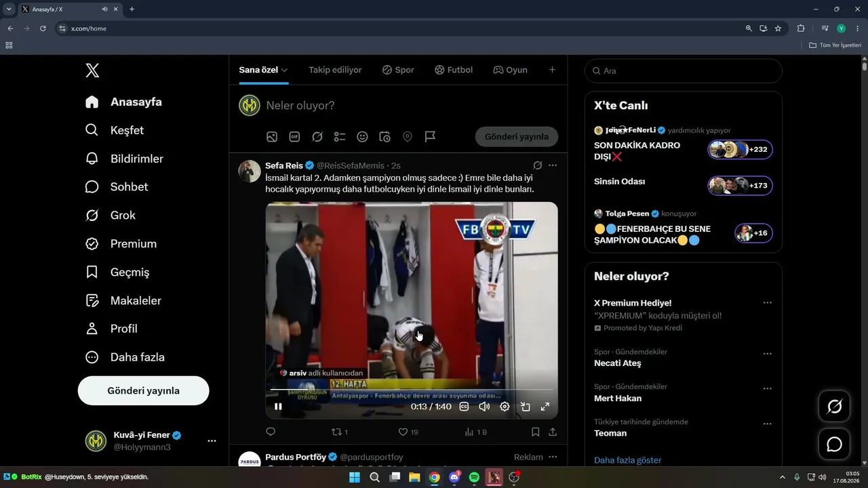Open account menu dots beside Kuvâ-yi Fener
Screen dimensions: 868x488
pyautogui.click(x=212, y=441)
